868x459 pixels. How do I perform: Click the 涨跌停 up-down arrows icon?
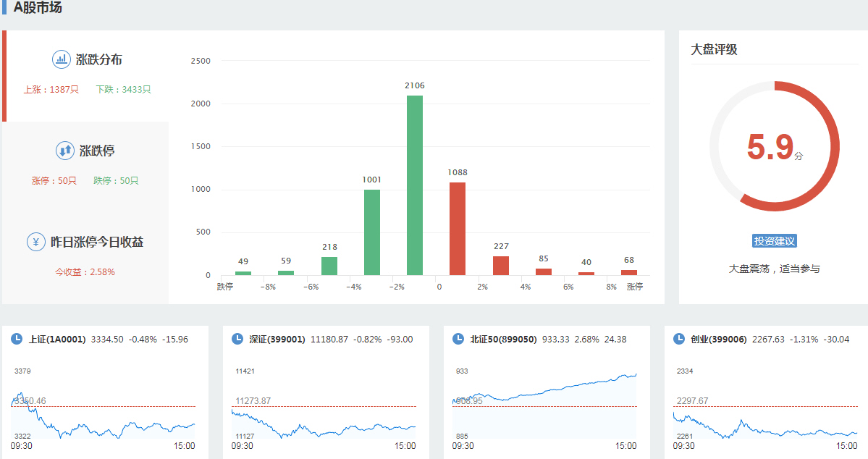click(64, 151)
